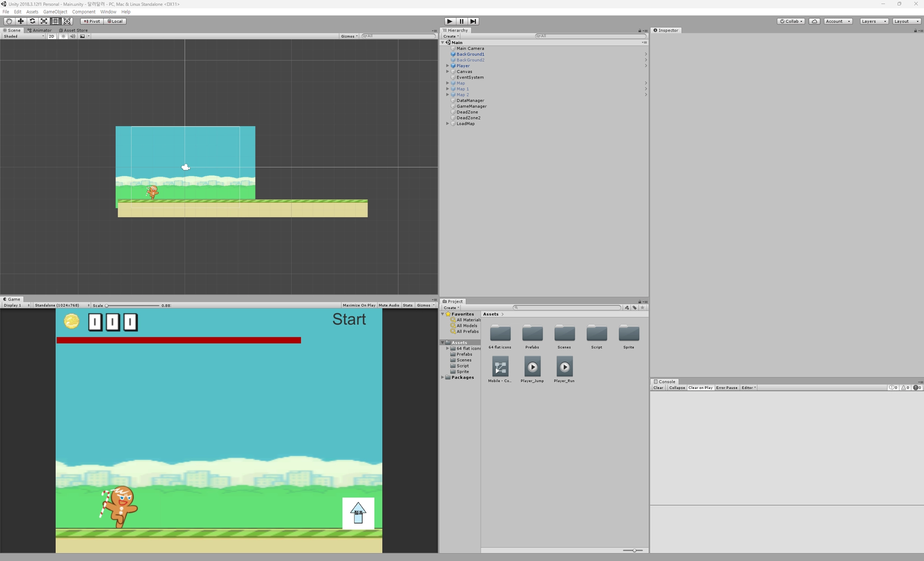924x561 pixels.
Task: Click the Scene search field
Action: tap(399, 36)
